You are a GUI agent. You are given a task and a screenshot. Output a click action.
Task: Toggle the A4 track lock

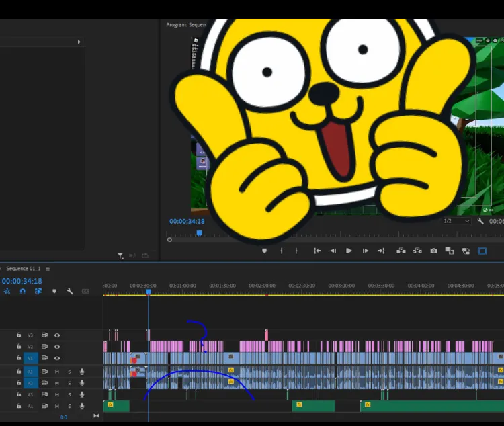tap(19, 406)
